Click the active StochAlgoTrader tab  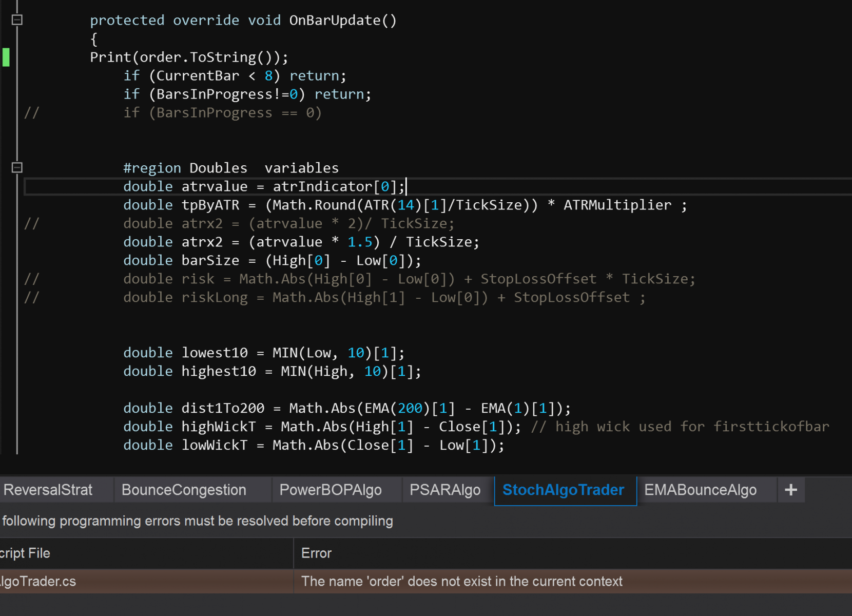pos(563,490)
